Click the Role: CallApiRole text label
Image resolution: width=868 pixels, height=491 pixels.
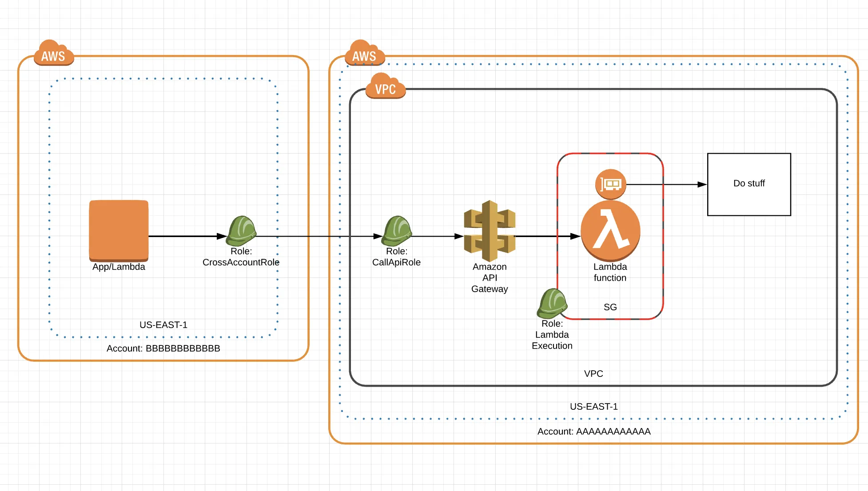point(396,257)
